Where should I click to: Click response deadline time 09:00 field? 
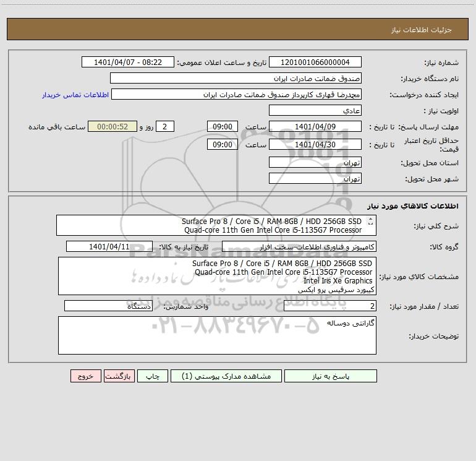(x=223, y=126)
